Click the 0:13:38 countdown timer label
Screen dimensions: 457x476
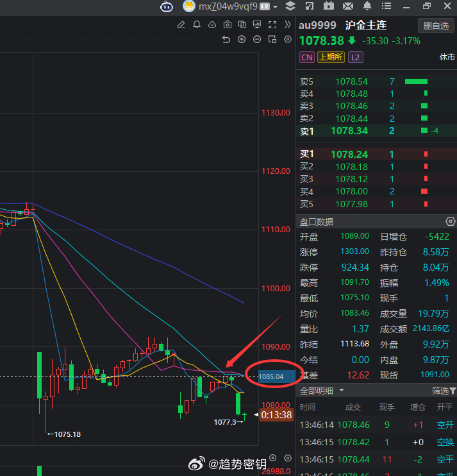click(276, 415)
